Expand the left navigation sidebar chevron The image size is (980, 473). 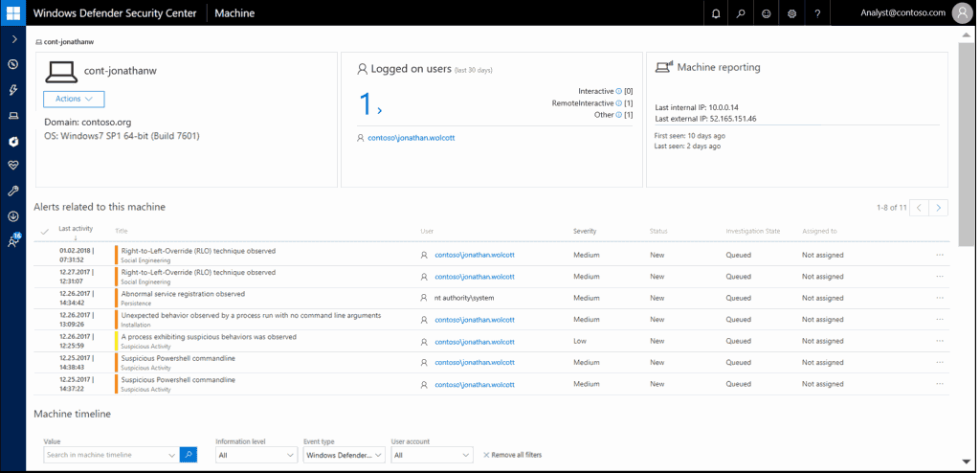click(13, 39)
